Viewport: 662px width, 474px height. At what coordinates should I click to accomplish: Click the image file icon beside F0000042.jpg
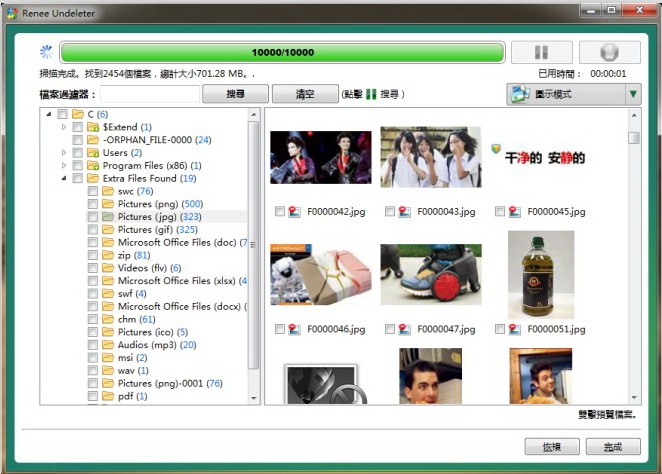coord(294,212)
